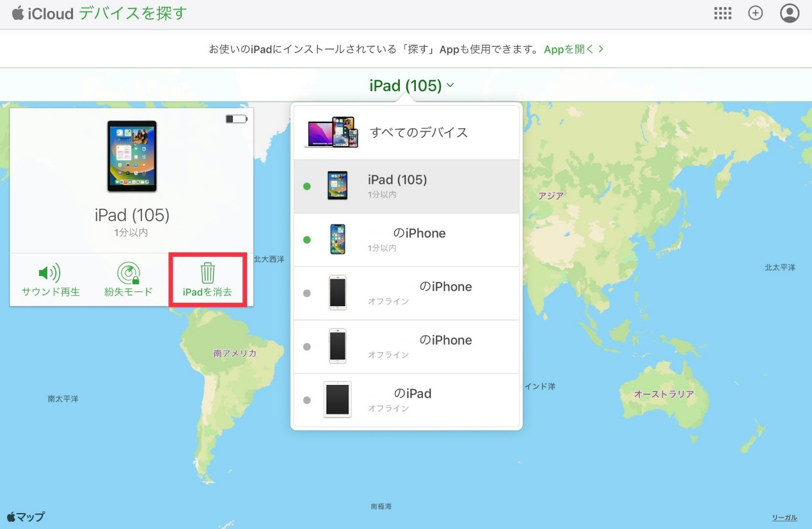Click online iPhone thumbnail in device list

tap(337, 240)
